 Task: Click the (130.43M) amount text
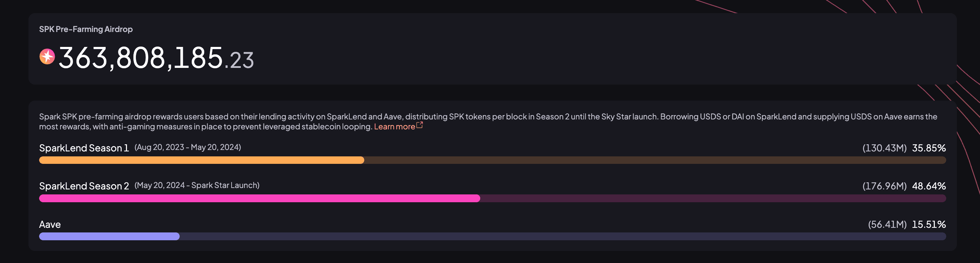pos(885,148)
